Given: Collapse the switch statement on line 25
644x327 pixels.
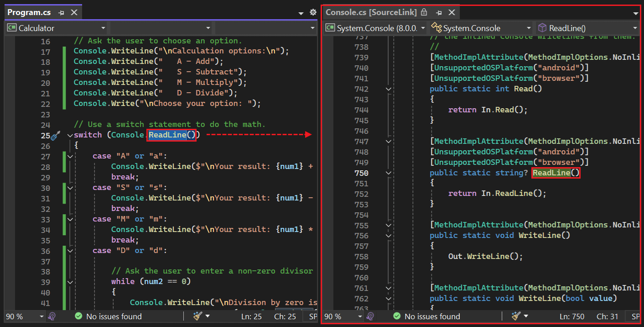Looking at the screenshot, I should pos(70,135).
